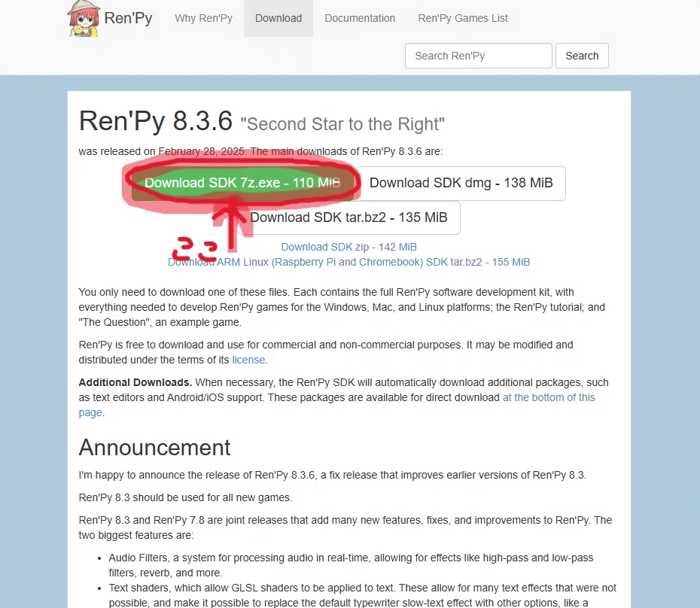Open the Documentation section

360,18
